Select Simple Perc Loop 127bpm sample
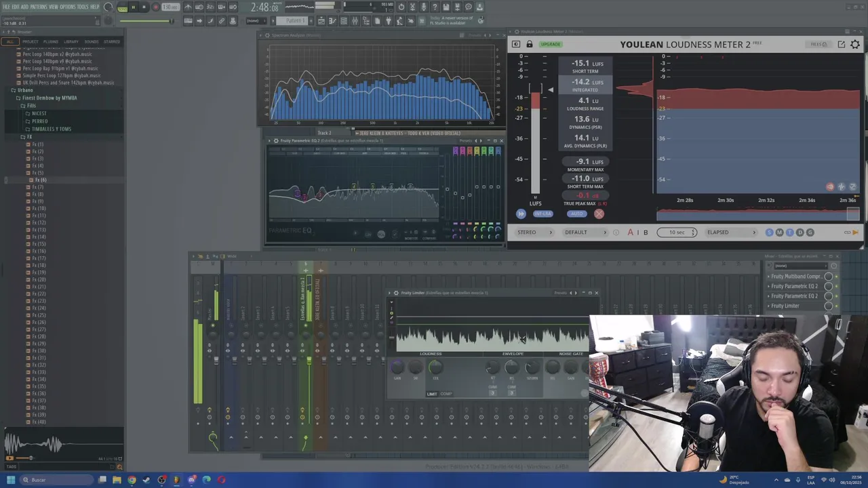Screen dimensions: 868x488 tap(61, 76)
